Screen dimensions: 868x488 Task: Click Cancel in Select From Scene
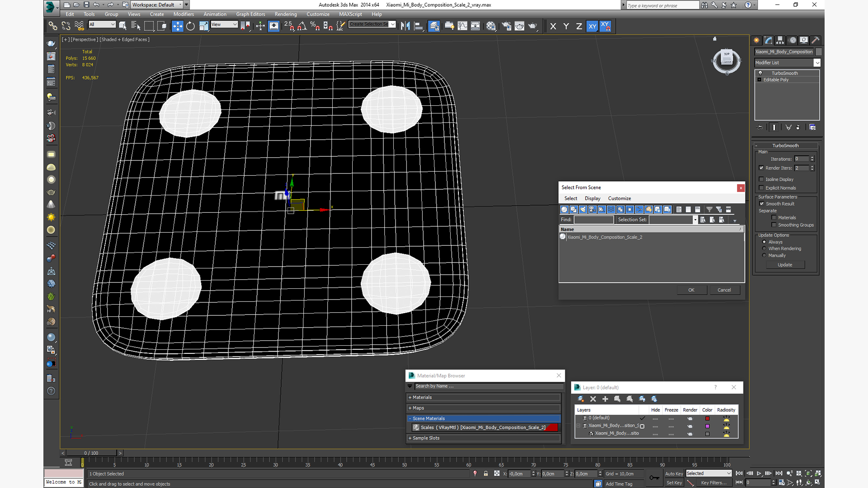click(x=724, y=290)
